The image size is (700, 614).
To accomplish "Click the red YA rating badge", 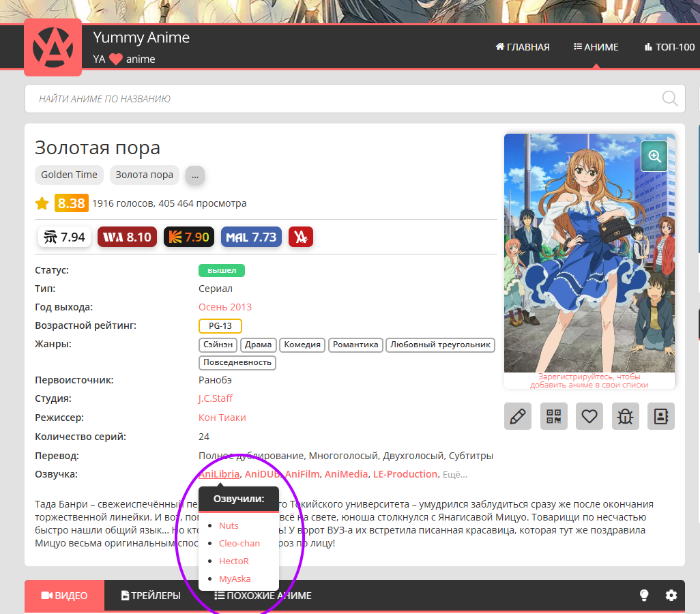I will point(301,237).
